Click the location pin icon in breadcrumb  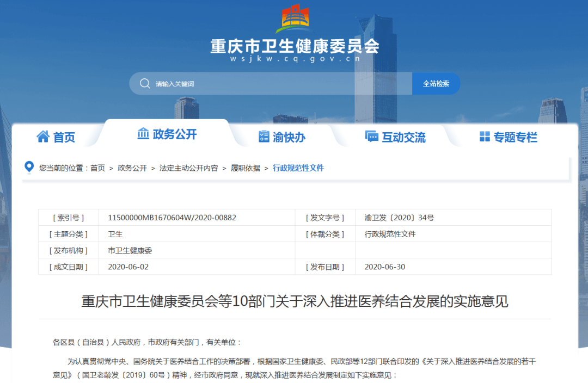(x=29, y=167)
